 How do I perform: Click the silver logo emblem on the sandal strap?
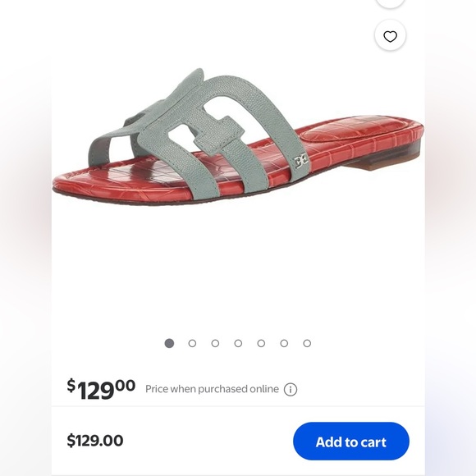[301, 161]
